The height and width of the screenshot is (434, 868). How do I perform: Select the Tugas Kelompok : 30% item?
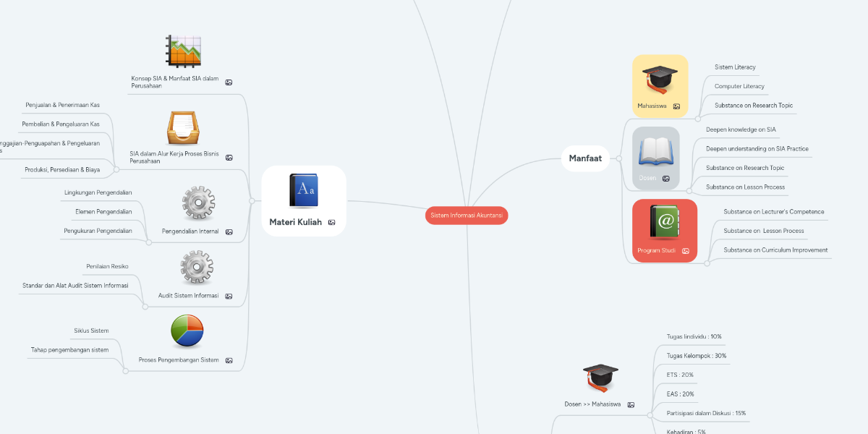tap(696, 356)
